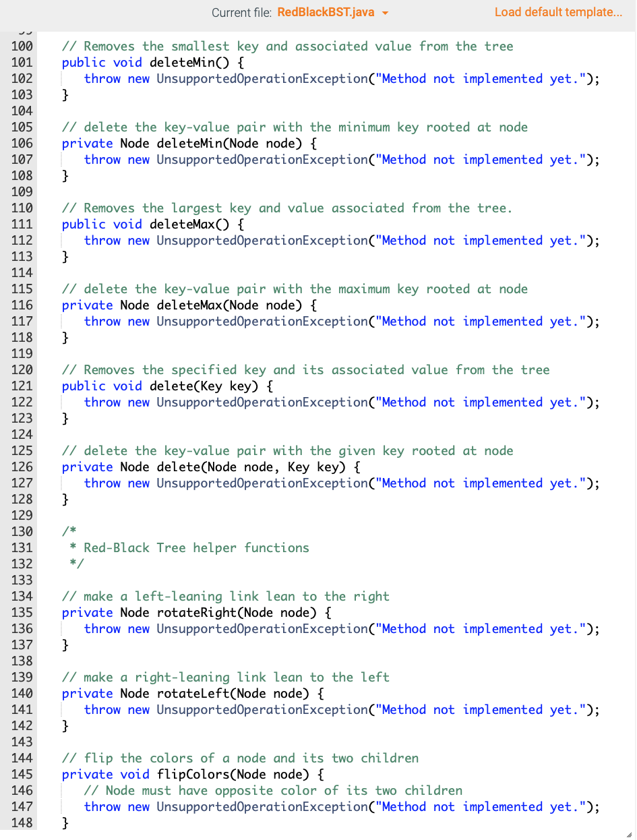Click line 141 throw statement
The image size is (637, 840).
tap(342, 710)
